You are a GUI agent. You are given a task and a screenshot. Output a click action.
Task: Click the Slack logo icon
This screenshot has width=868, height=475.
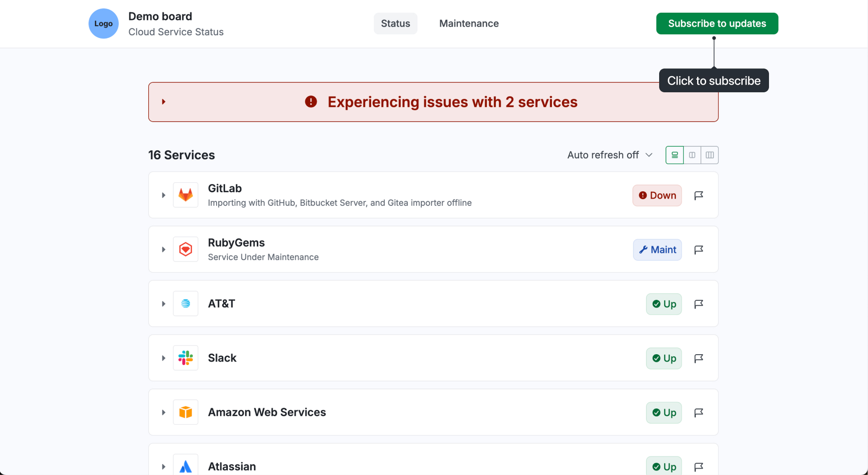tap(186, 358)
